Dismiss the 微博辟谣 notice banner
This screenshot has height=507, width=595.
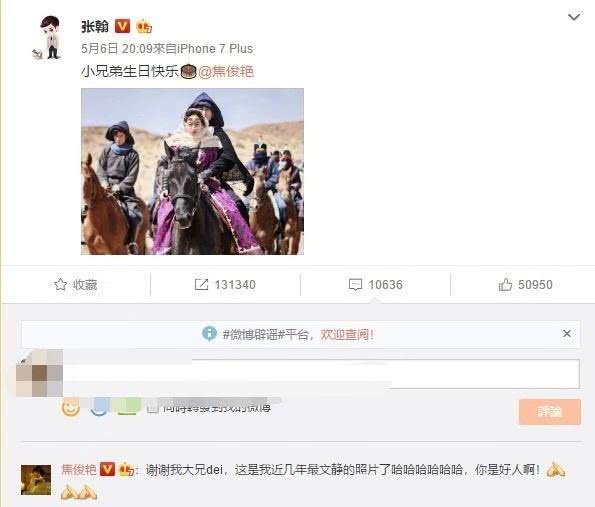[567, 334]
